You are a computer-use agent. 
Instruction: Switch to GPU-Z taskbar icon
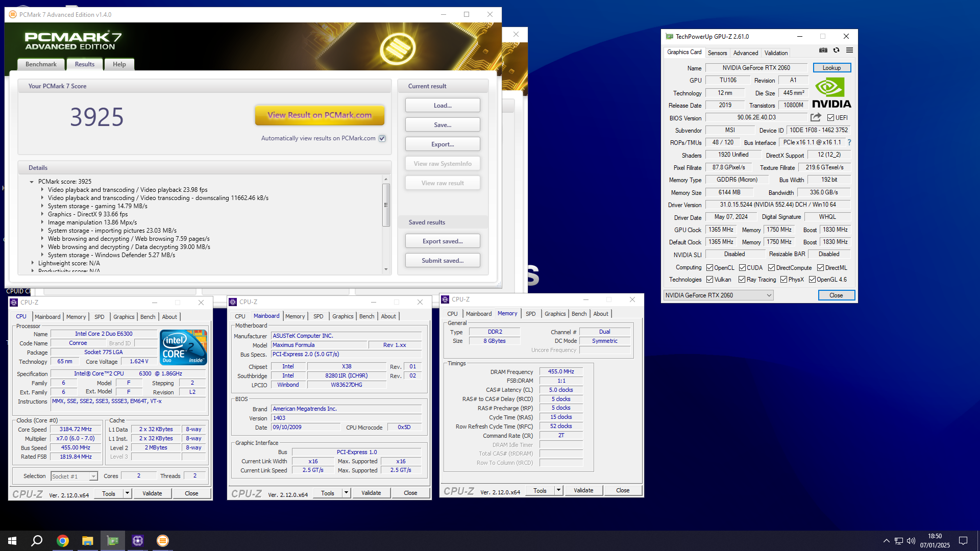(113, 541)
